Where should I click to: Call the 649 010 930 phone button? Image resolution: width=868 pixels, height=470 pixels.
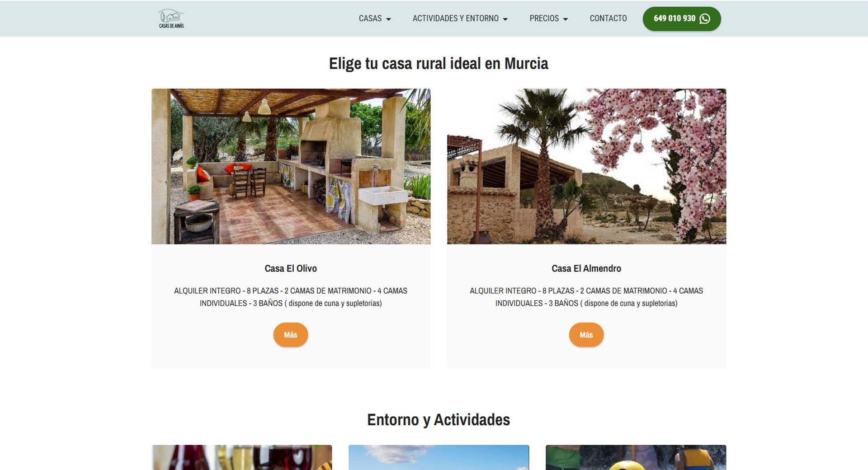(674, 19)
